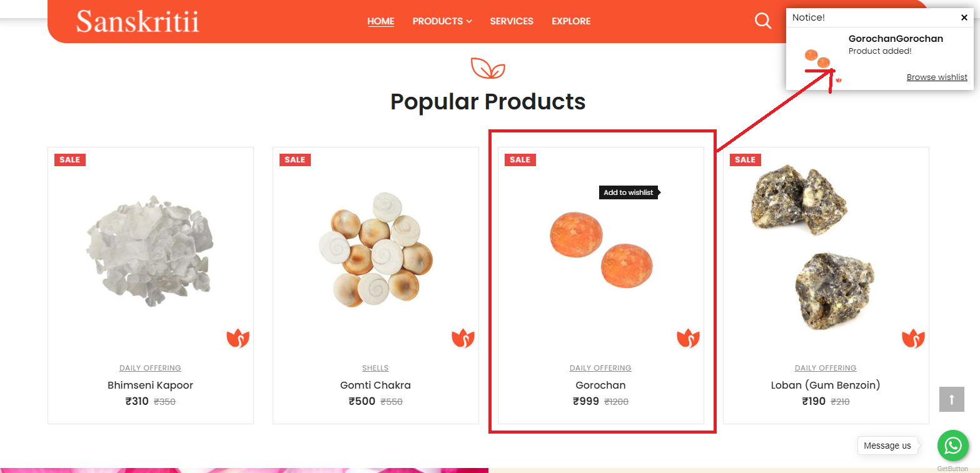Open the Gorochan product title
Image resolution: width=980 pixels, height=473 pixels.
pyautogui.click(x=600, y=385)
